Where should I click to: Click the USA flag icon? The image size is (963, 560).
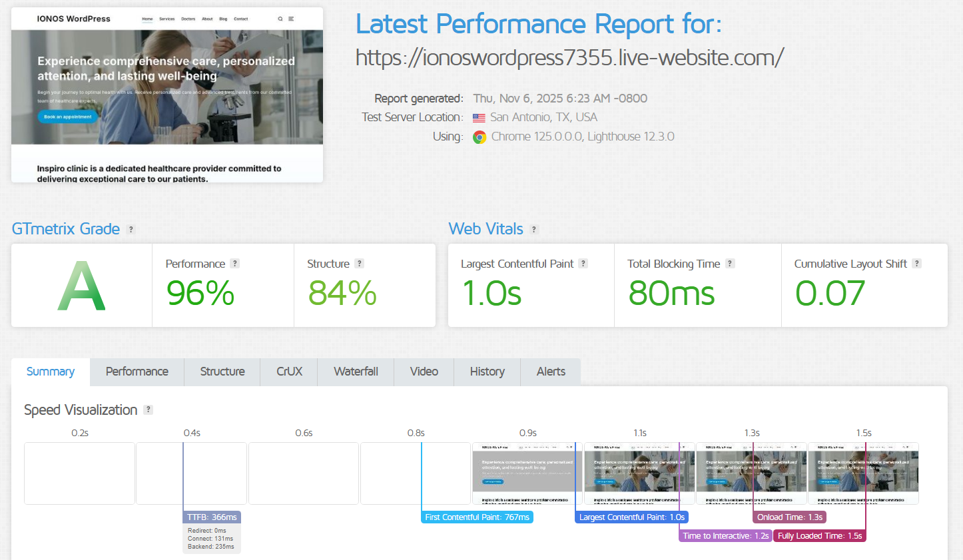tap(479, 118)
